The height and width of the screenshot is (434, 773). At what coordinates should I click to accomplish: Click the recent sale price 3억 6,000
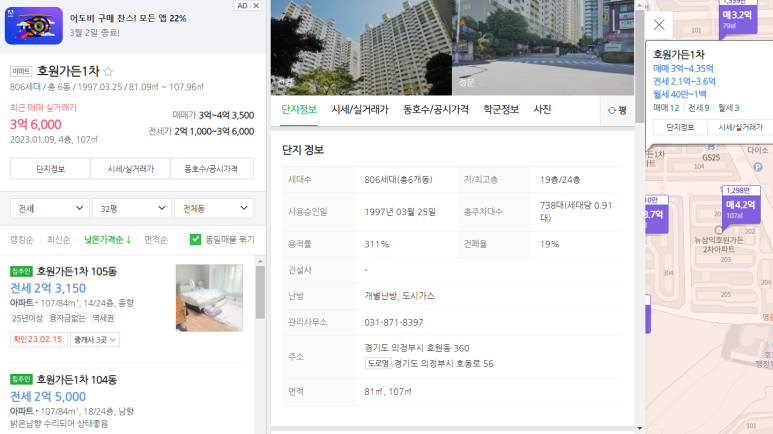point(36,124)
